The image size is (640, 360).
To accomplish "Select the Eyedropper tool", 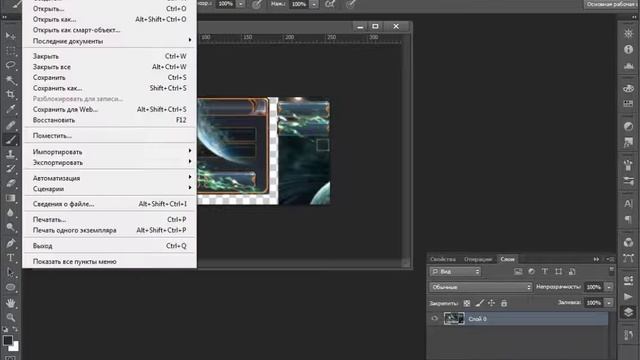I will click(11, 109).
